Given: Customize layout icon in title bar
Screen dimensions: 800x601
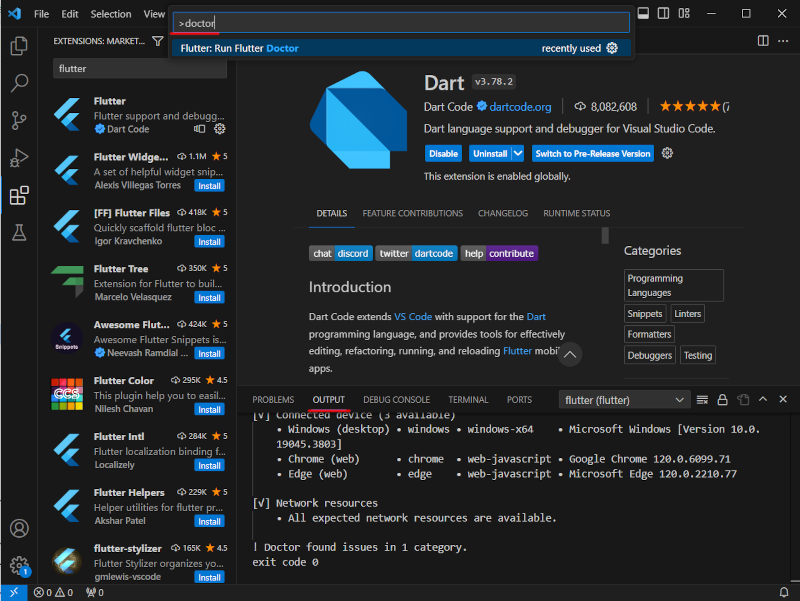Looking at the screenshot, I should pos(684,13).
